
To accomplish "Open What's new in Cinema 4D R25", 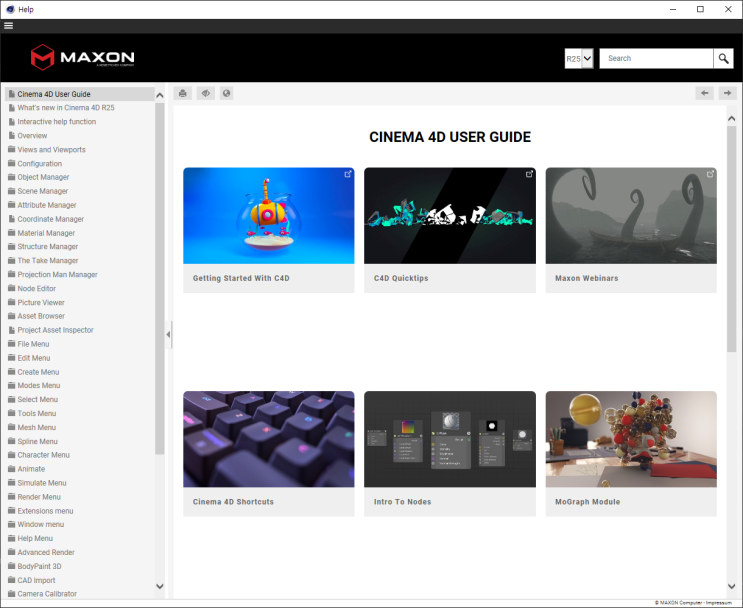I will click(x=65, y=108).
